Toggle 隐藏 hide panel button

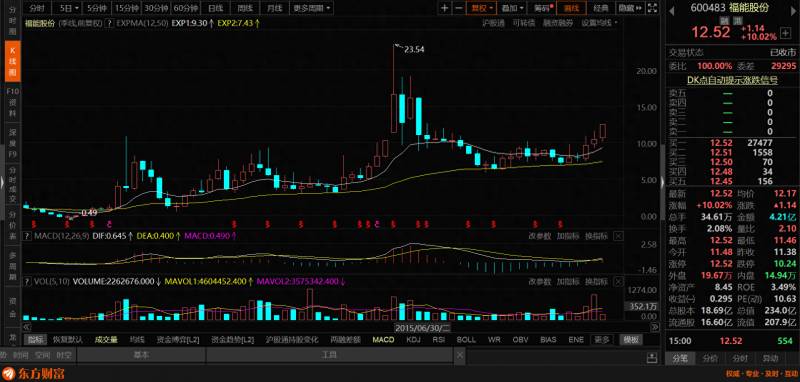pos(630,8)
